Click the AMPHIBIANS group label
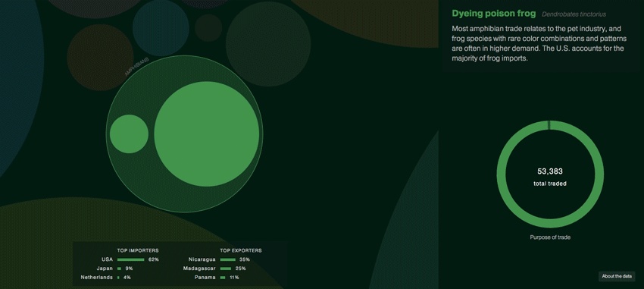The width and height of the screenshot is (644, 289). [x=136, y=67]
